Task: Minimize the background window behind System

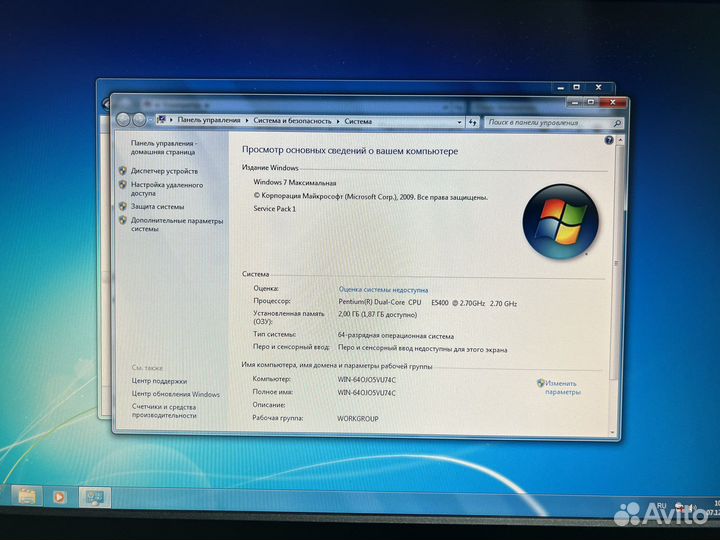Action: point(561,87)
